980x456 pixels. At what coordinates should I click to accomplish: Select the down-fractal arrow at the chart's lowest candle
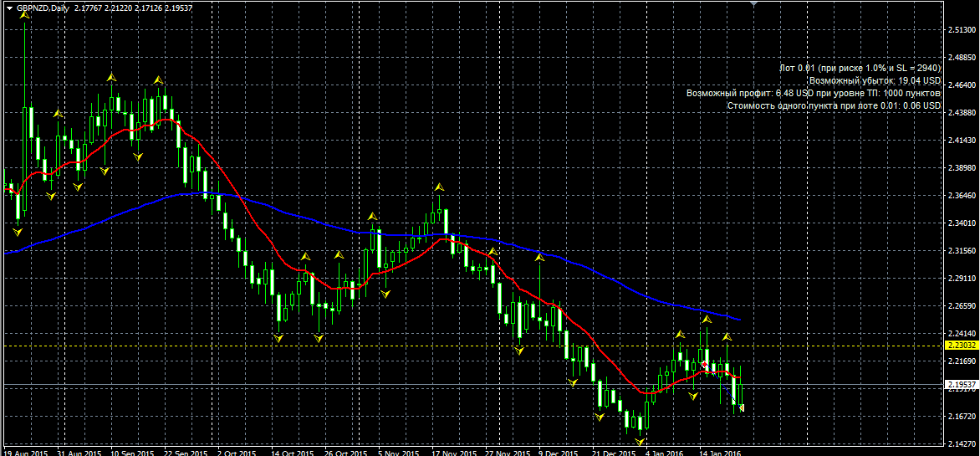pyautogui.click(x=640, y=441)
